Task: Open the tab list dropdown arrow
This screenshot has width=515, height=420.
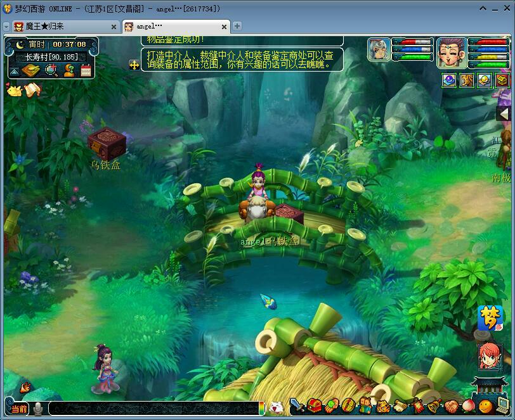Action: tap(6, 27)
